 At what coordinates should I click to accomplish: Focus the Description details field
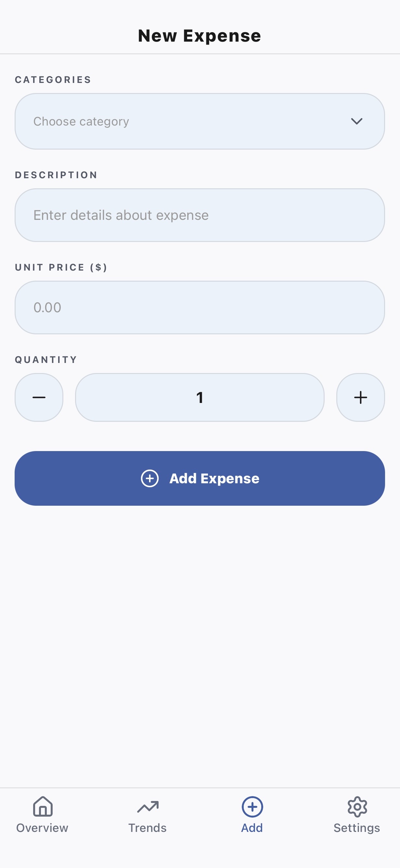(200, 215)
